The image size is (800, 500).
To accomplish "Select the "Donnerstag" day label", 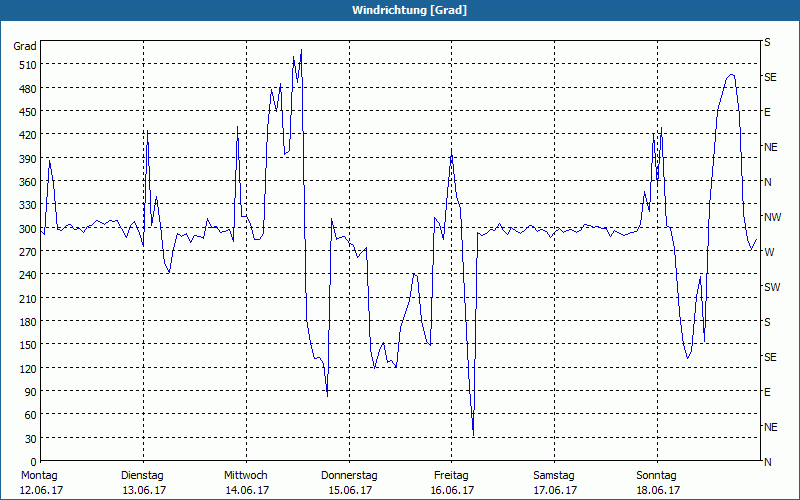I will coord(349,476).
